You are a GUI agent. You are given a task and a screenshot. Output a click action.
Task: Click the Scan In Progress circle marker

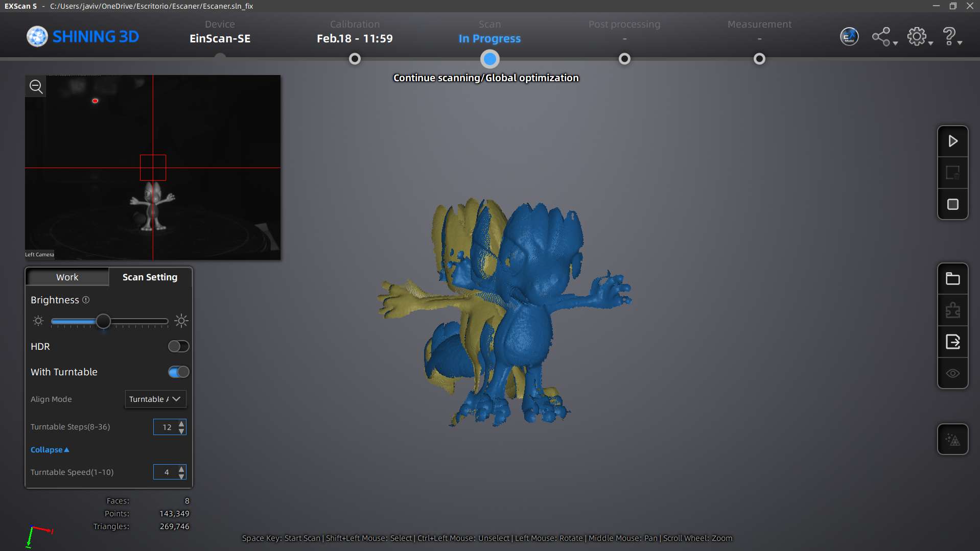point(490,59)
